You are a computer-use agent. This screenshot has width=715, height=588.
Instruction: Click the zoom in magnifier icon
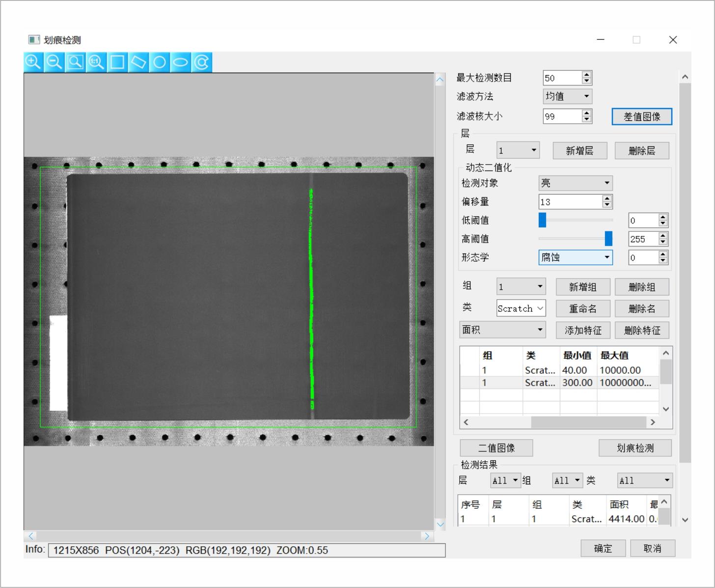(33, 62)
